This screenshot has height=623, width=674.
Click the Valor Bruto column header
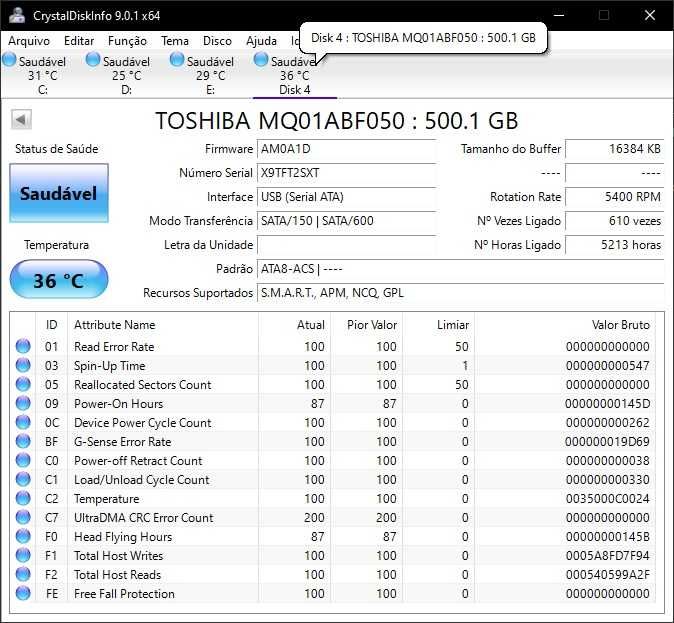point(620,325)
